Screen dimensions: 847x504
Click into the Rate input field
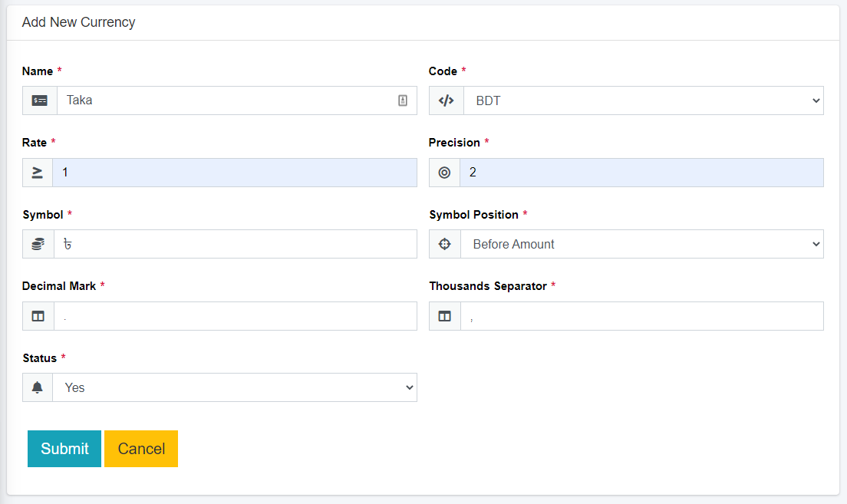pyautogui.click(x=234, y=173)
